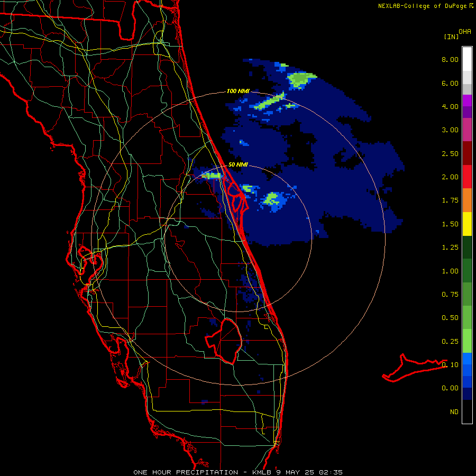Click the Lake Okeechobee outline on map
This screenshot has height=476, width=476.
point(224,341)
